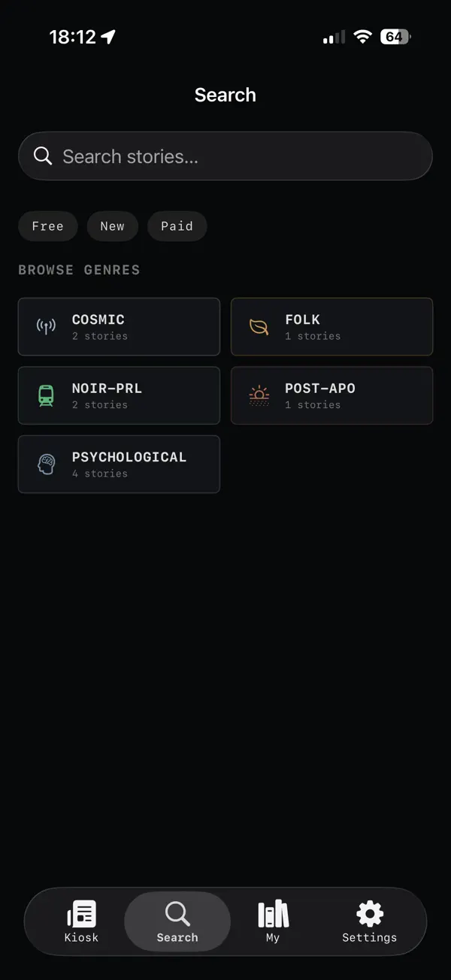
Task: Select the Search tab in bottom bar
Action: (x=177, y=921)
